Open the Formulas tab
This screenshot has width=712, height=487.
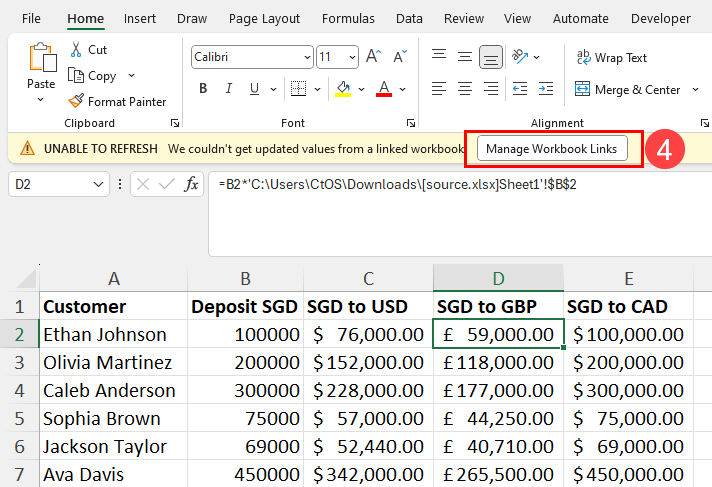point(348,19)
